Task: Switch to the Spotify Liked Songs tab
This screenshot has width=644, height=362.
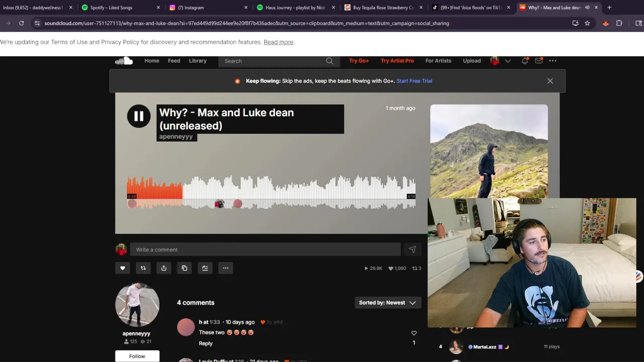Action: [x=120, y=8]
